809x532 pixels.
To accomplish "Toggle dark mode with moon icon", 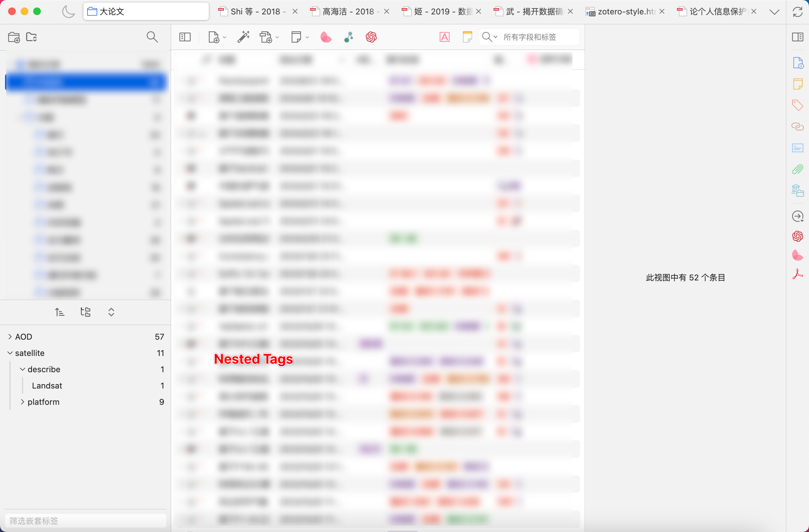I will point(68,12).
